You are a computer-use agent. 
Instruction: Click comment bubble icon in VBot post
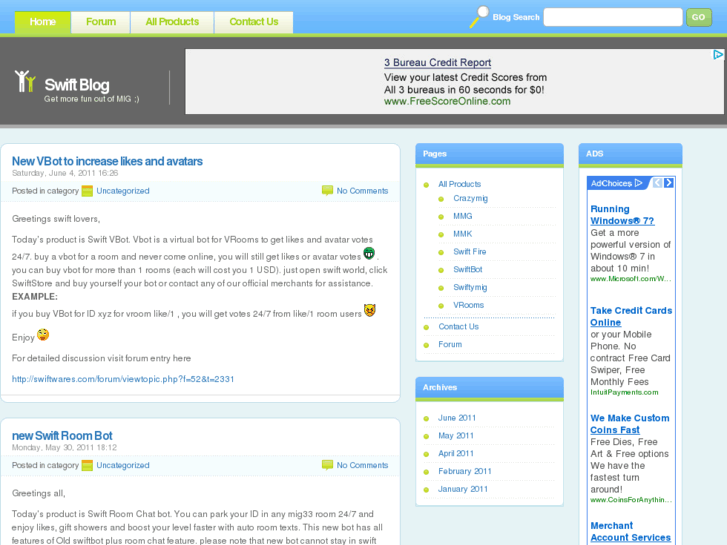[x=327, y=190]
